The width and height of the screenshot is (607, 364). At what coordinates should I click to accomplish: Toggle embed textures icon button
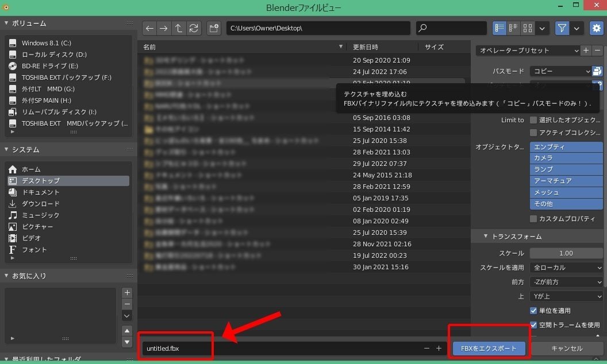pos(597,71)
